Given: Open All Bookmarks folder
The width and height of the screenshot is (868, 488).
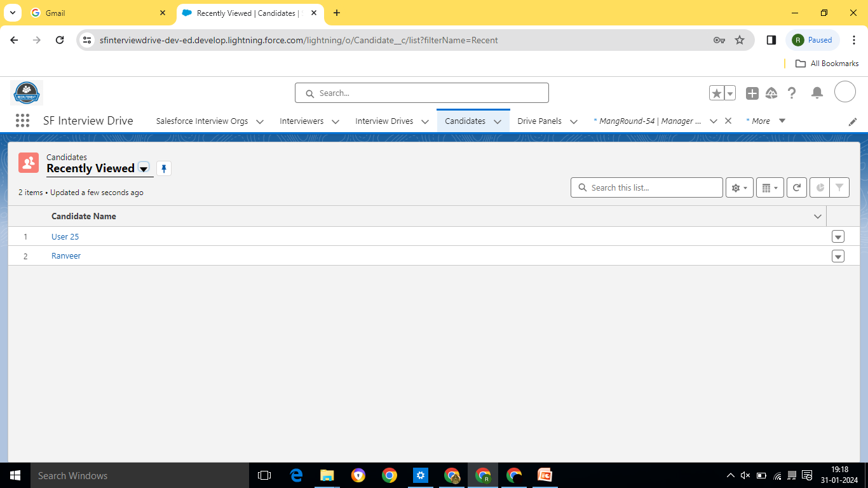Looking at the screenshot, I should point(827,64).
